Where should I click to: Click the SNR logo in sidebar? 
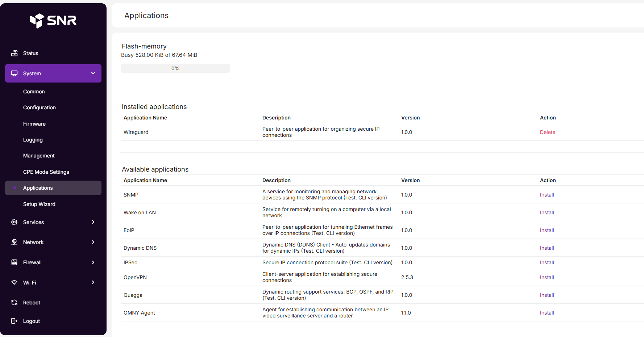(x=53, y=21)
